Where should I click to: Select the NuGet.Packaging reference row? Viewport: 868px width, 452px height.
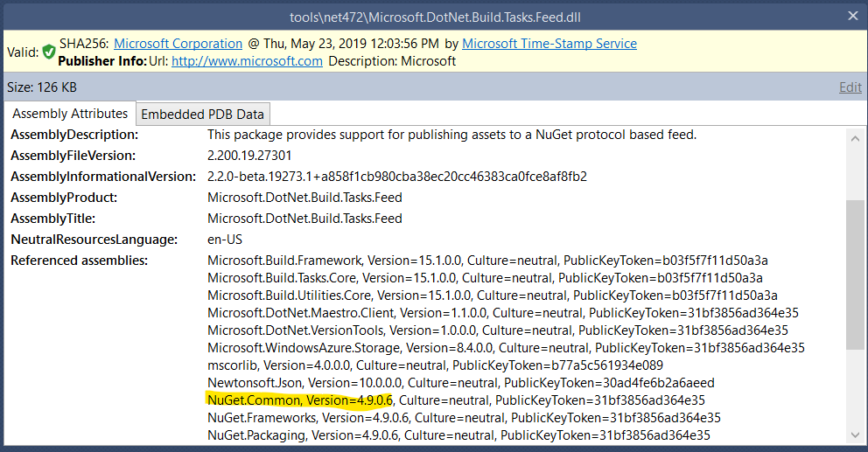tap(458, 435)
